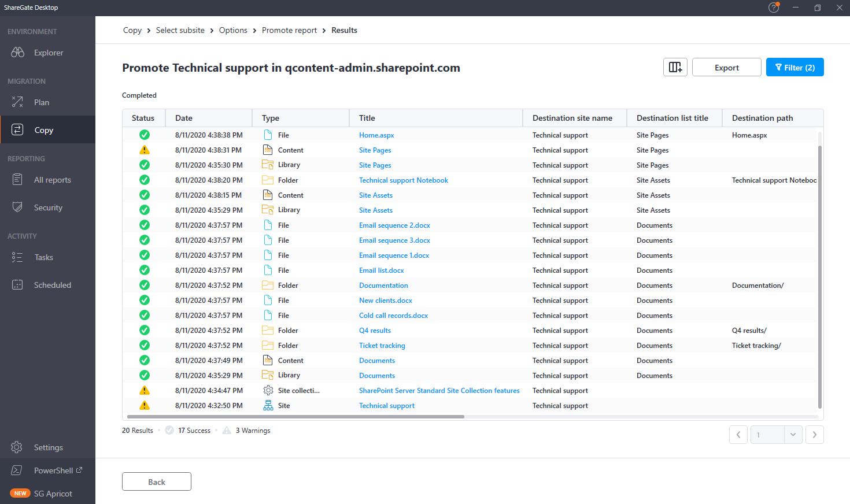Screen dimensions: 850x504
Task: Sort by the Date column header
Action: point(209,118)
